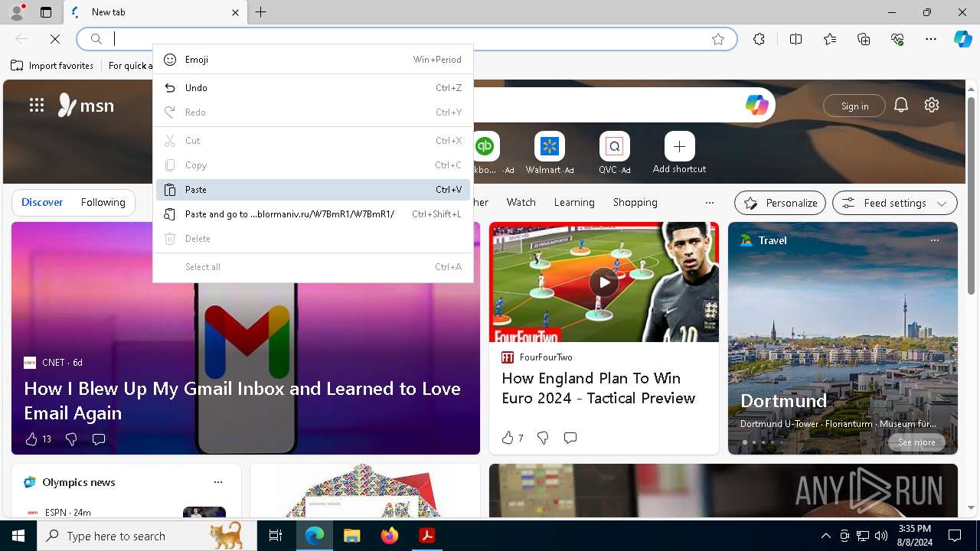The width and height of the screenshot is (980, 551).
Task: Open Travel card more options ellipsis
Action: tap(934, 240)
